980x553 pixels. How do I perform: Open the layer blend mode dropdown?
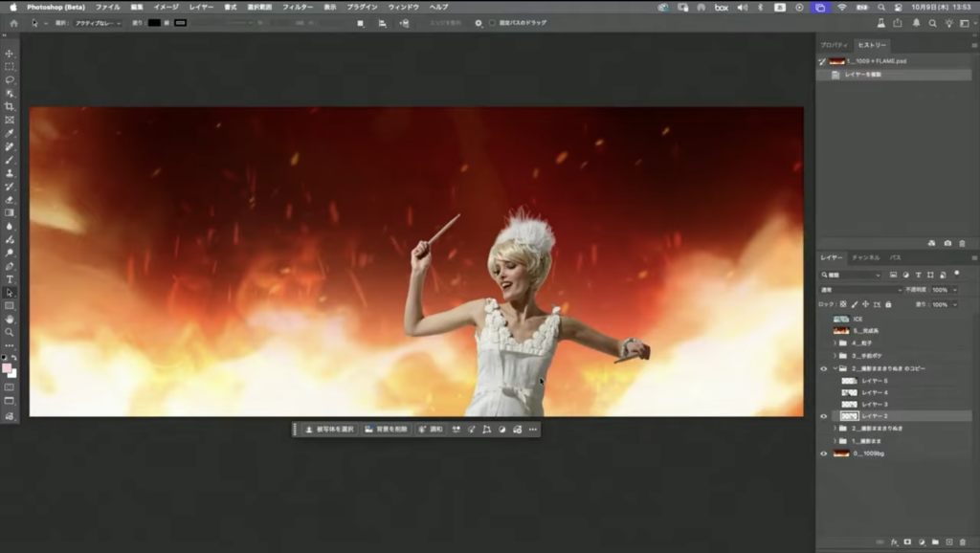[x=859, y=289]
